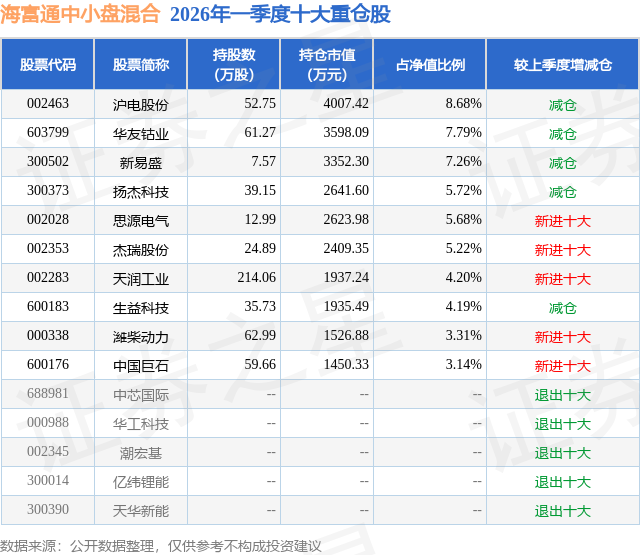
Task: Select stock code 002353
Action: point(48,249)
